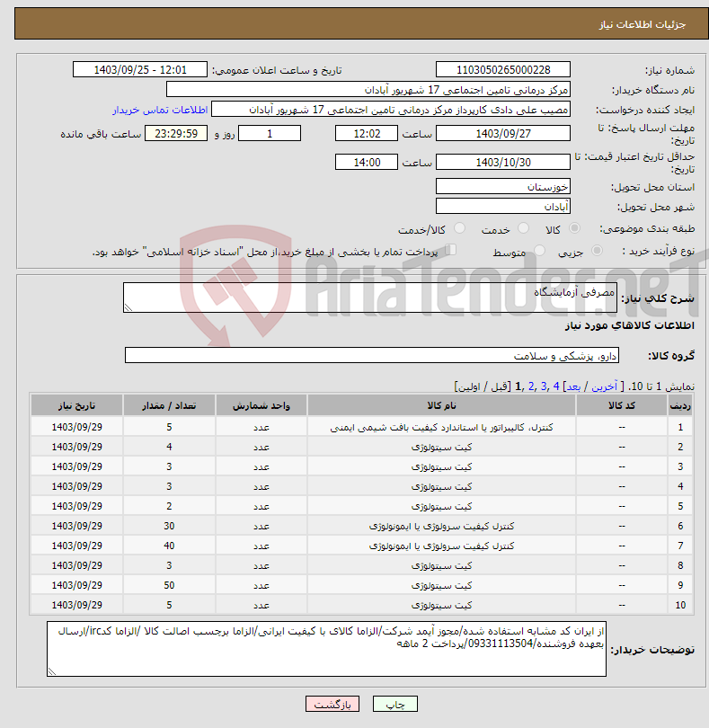Viewport: 709px width, 728px height.
Task: Click کنترل کیفیت سرولوژی in row 7
Action: [441, 546]
